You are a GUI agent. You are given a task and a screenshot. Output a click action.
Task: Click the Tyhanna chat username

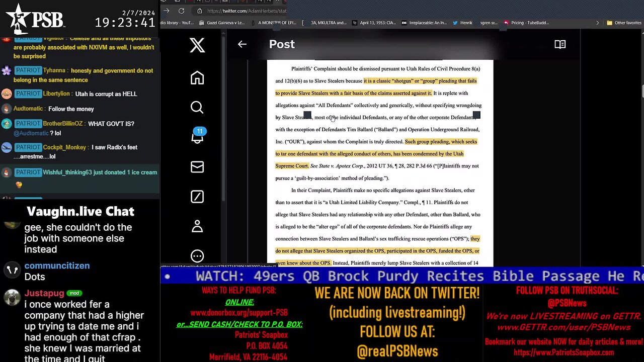(x=54, y=71)
